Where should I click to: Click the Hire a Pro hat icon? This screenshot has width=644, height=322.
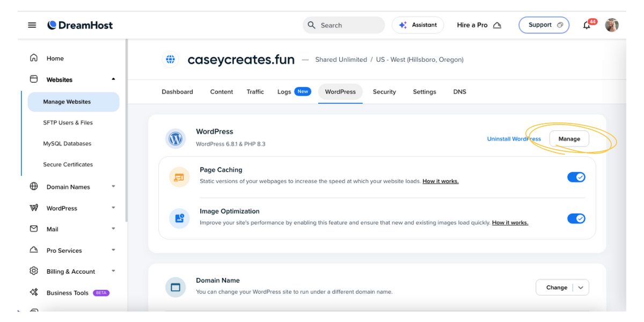(497, 25)
